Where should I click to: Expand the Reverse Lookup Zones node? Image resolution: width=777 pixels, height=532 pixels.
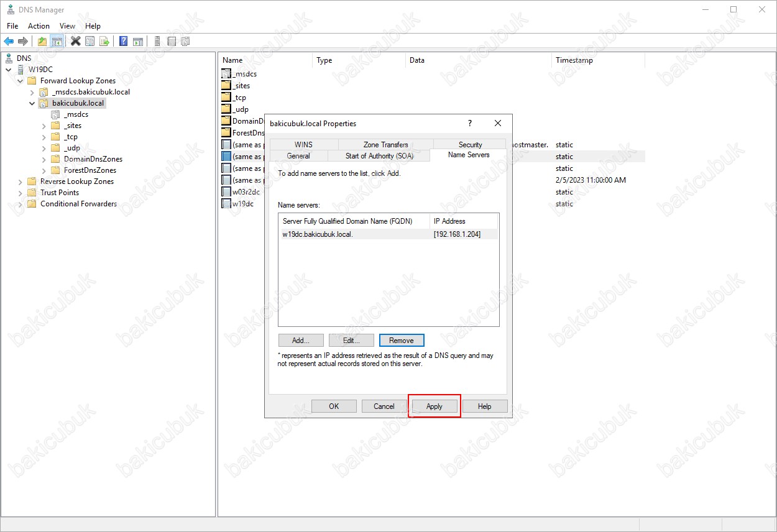(x=21, y=181)
